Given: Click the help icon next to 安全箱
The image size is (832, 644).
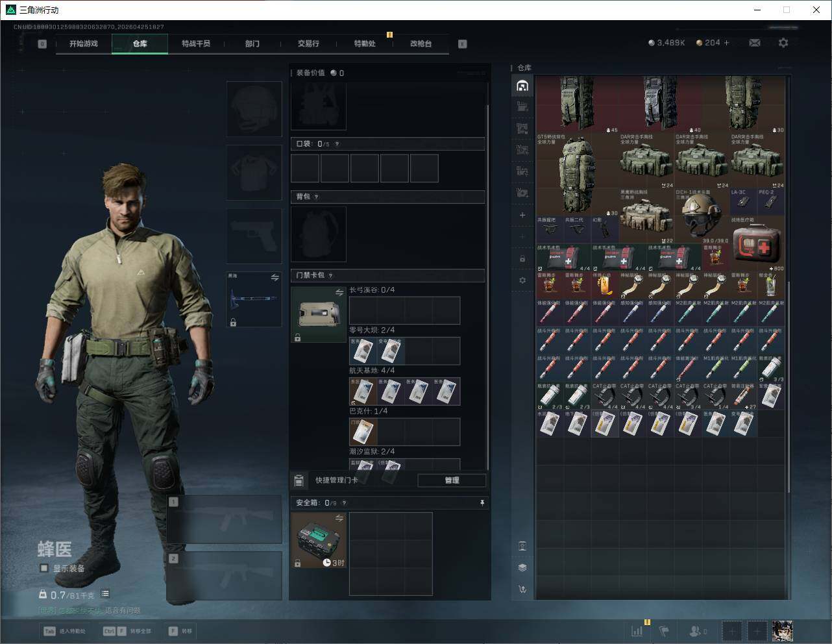Looking at the screenshot, I should pyautogui.click(x=344, y=502).
